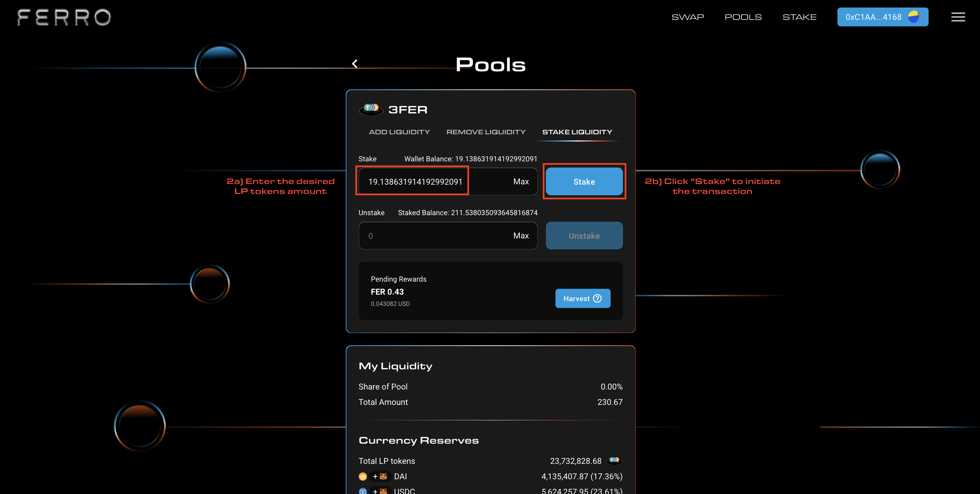
Task: Switch to the REMOVE LIQUIDITY tab
Action: 486,132
